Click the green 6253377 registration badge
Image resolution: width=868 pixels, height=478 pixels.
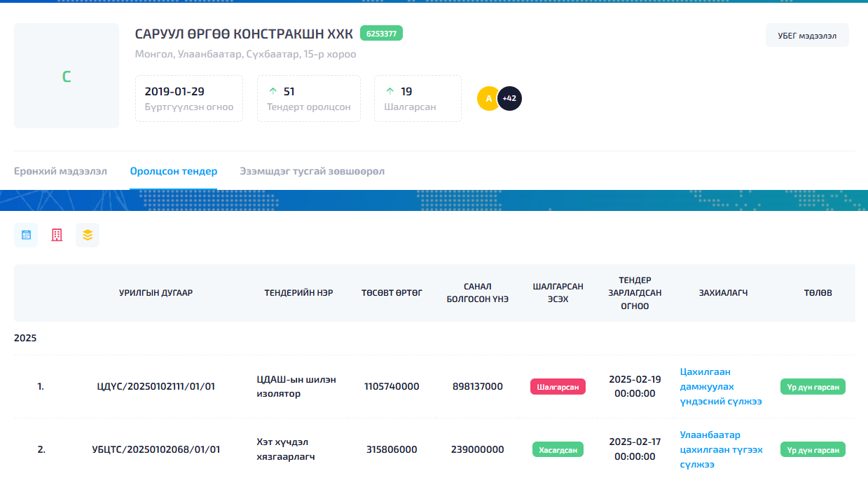pyautogui.click(x=381, y=33)
